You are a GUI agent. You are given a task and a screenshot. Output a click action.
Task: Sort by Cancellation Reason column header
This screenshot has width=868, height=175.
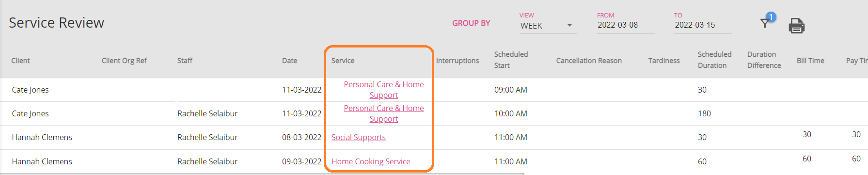point(589,61)
